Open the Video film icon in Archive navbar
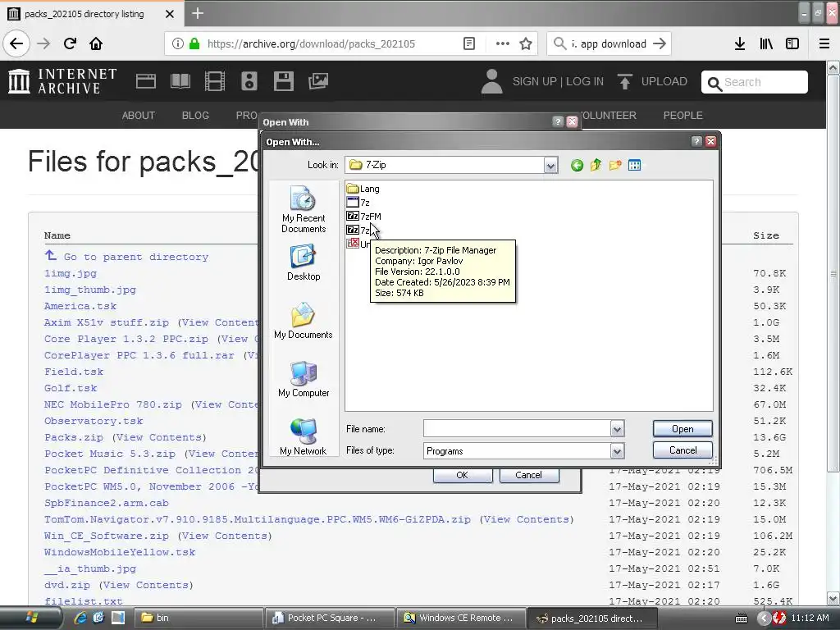The height and width of the screenshot is (630, 840). 215,81
